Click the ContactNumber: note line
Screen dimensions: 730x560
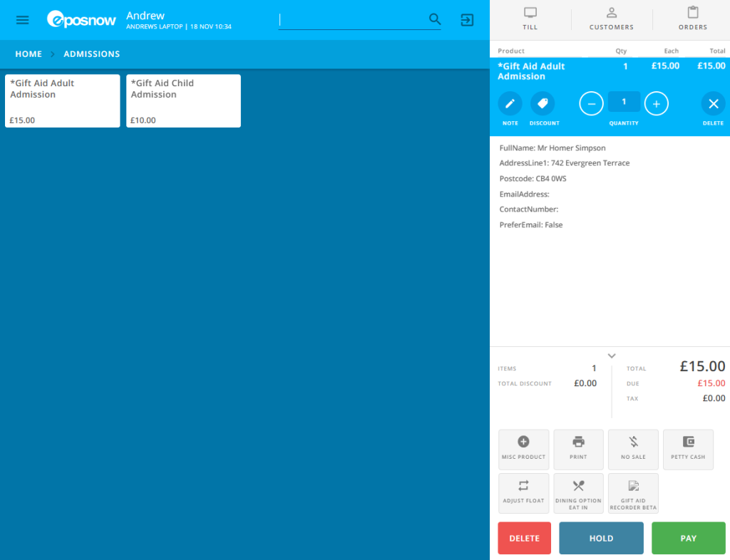528,209
